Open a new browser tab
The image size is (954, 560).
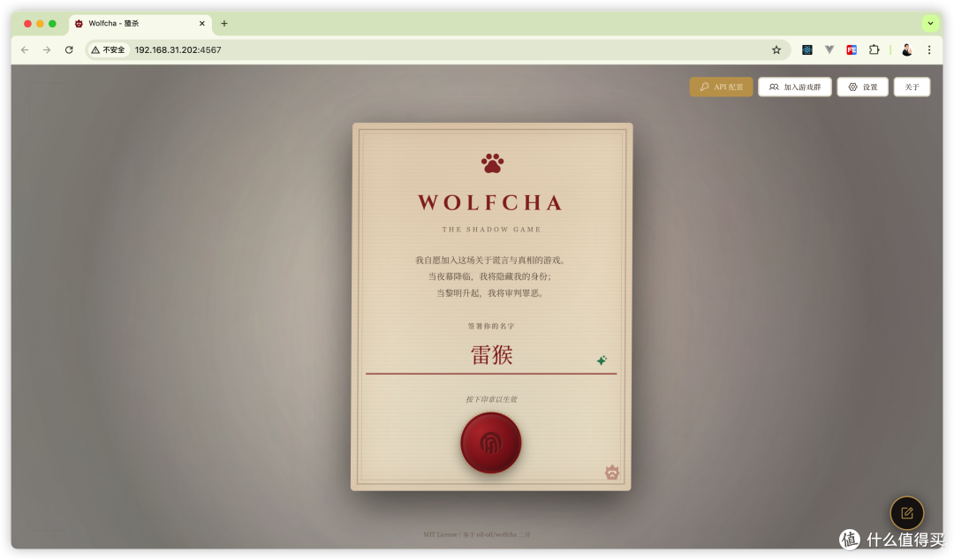tap(223, 24)
